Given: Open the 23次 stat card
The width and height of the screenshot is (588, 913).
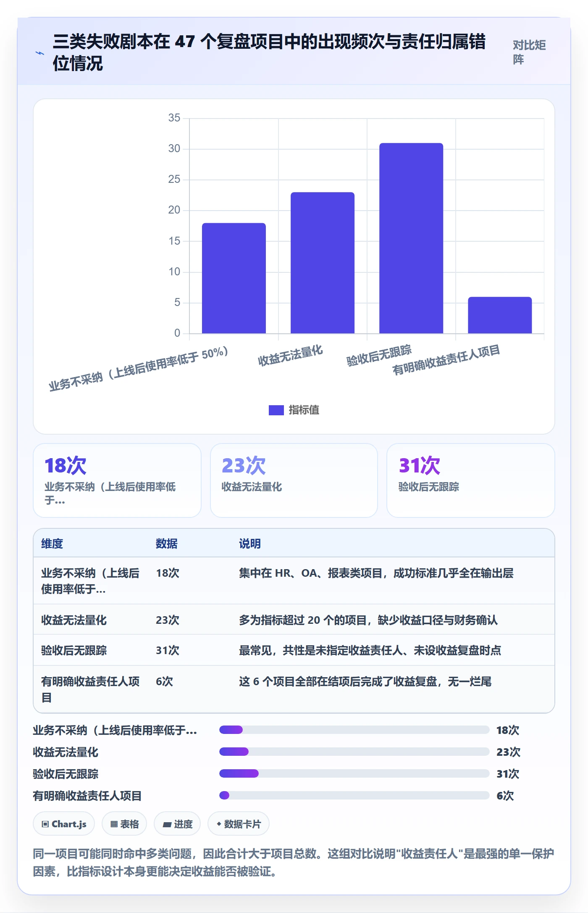Looking at the screenshot, I should (x=294, y=480).
